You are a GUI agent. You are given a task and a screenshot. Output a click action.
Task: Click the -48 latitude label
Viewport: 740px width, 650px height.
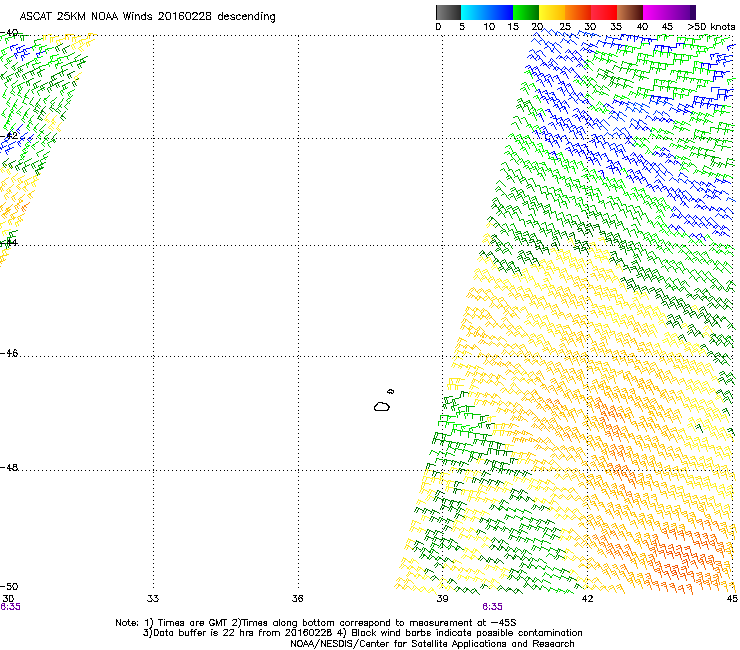tap(9, 468)
